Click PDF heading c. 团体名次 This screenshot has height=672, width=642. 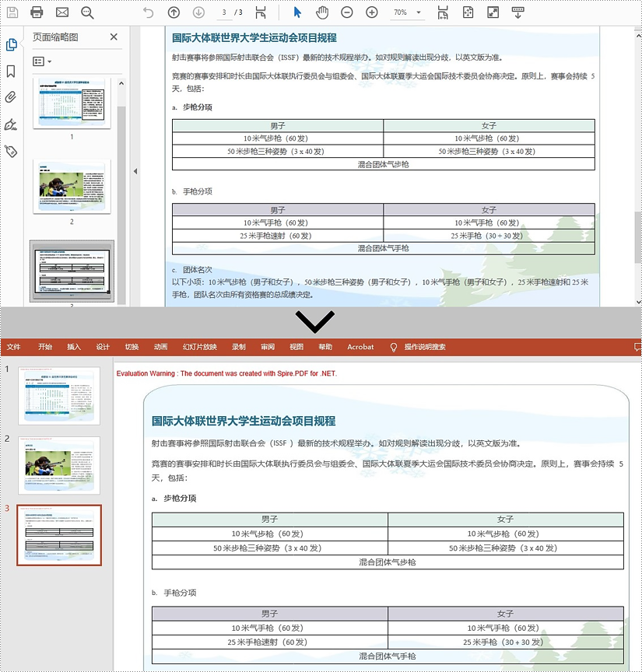point(192,270)
